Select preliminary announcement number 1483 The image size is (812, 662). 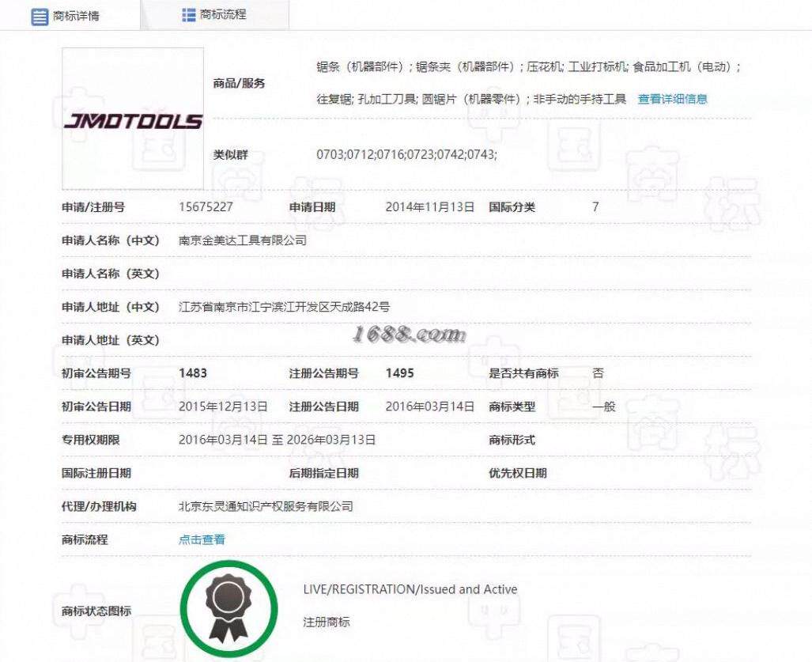pos(193,373)
